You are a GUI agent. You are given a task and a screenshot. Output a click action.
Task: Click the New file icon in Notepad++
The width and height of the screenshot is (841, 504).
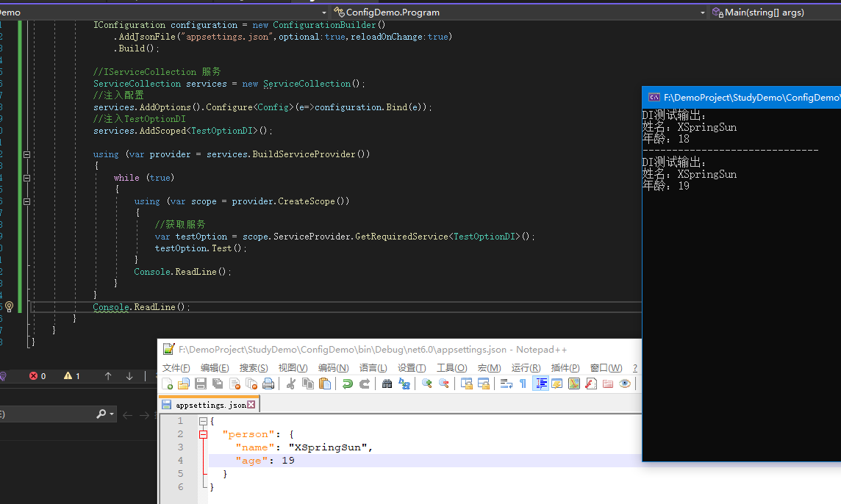pos(167,384)
